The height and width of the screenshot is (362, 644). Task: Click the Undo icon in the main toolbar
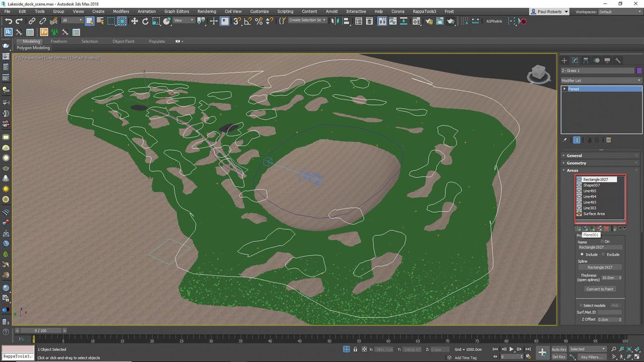[9, 21]
